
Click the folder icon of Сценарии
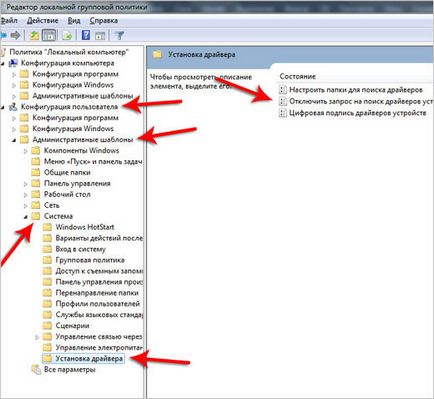click(x=48, y=326)
